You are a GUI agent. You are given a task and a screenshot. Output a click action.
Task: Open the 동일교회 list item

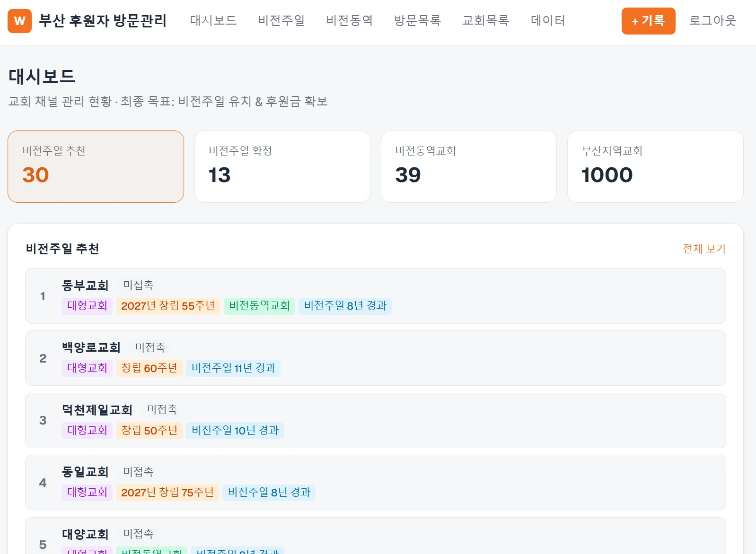point(376,483)
